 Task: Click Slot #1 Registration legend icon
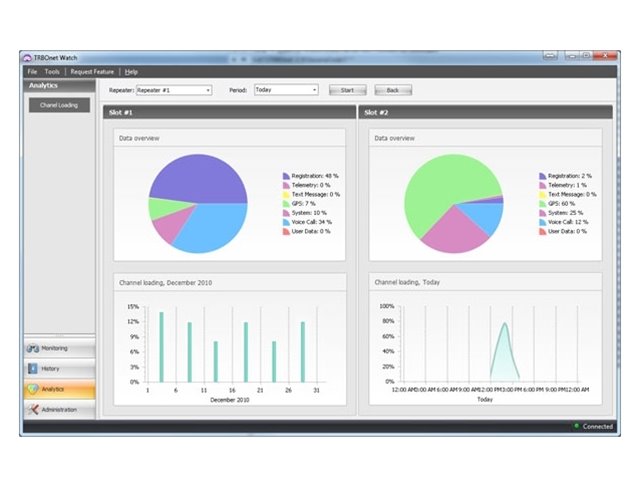click(286, 175)
